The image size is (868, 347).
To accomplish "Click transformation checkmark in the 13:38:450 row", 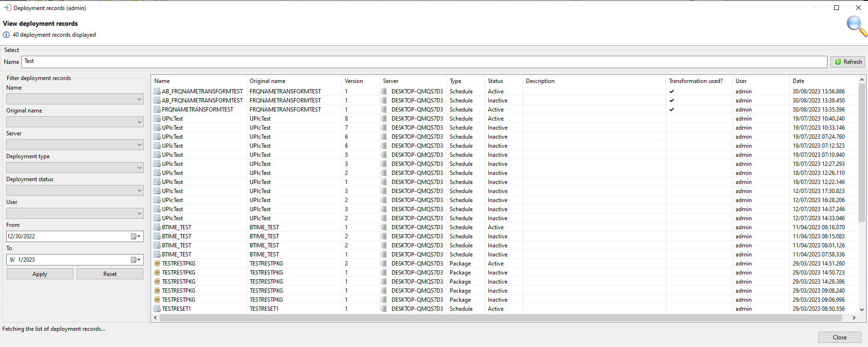I will (672, 101).
